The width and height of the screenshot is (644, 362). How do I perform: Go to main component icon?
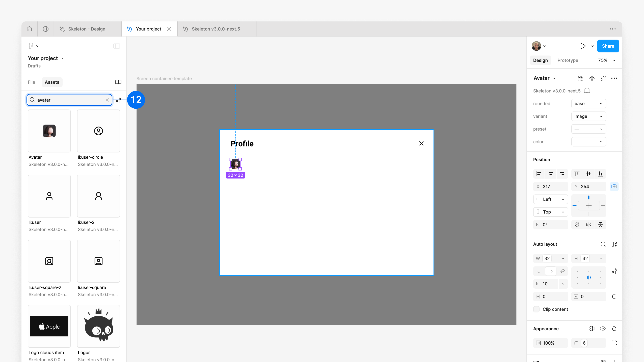point(592,78)
